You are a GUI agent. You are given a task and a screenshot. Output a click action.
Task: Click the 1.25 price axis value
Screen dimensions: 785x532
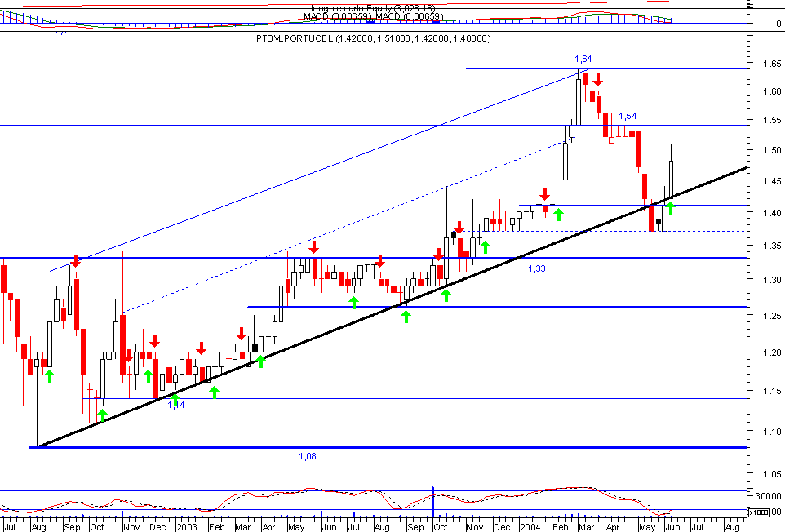click(x=772, y=317)
